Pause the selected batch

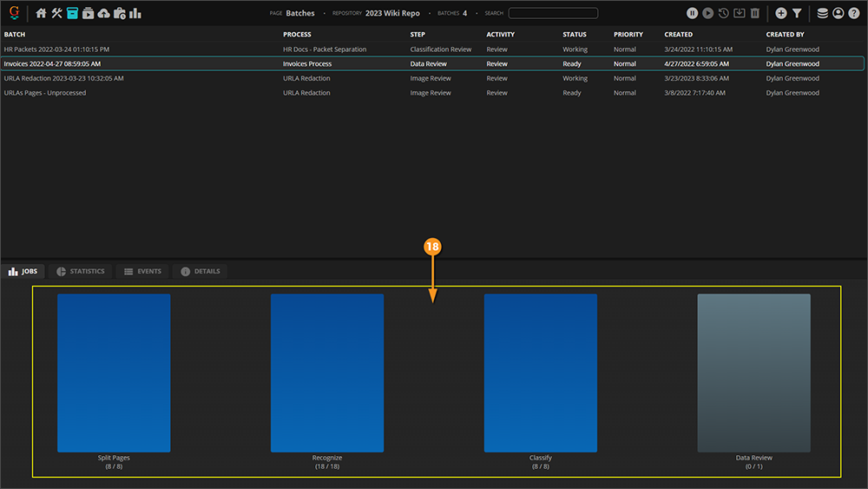click(x=692, y=13)
